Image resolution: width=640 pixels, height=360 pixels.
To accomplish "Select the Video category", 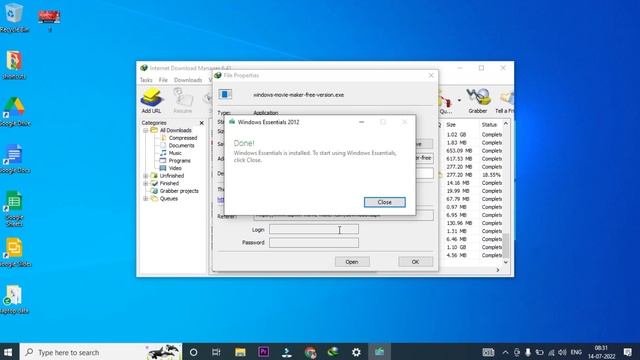I will tap(175, 168).
